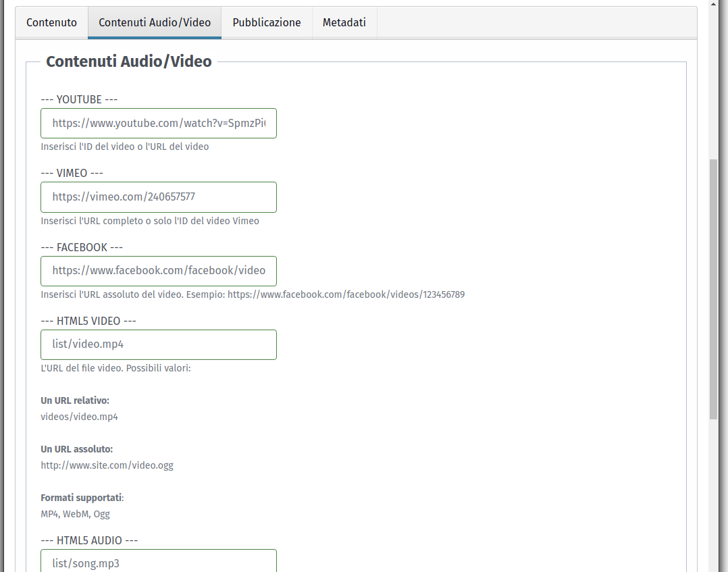Click the Facebook video URL field
Viewport: 728px width, 572px height.
coord(159,271)
